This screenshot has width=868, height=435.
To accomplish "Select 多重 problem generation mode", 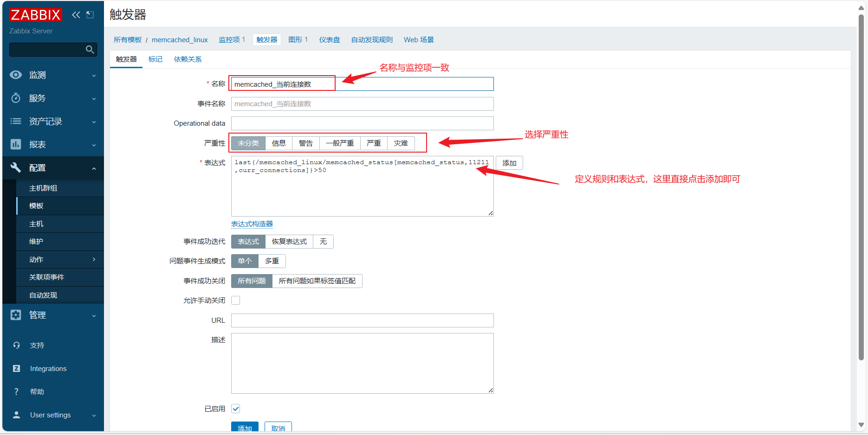I will tap(272, 261).
